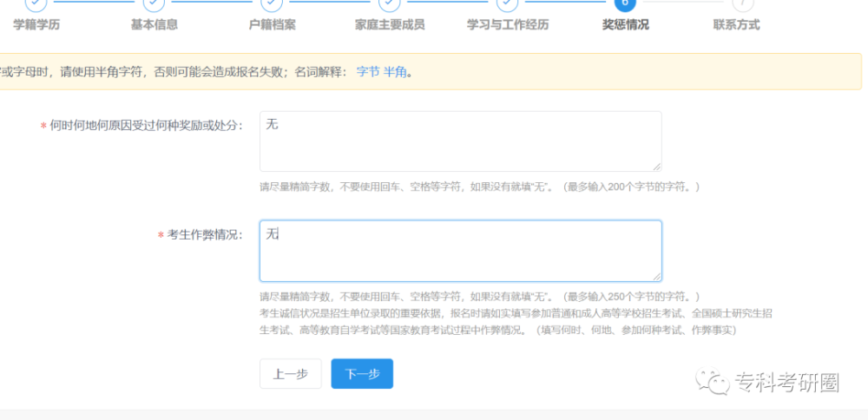868x420 pixels.
Task: Click checkmark circle above 户籍档案
Action: click(272, 3)
